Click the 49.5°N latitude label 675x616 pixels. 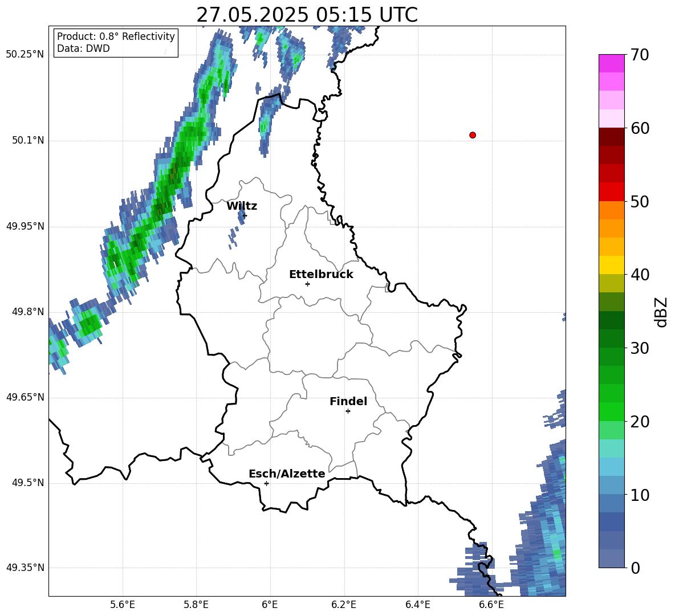[28, 483]
